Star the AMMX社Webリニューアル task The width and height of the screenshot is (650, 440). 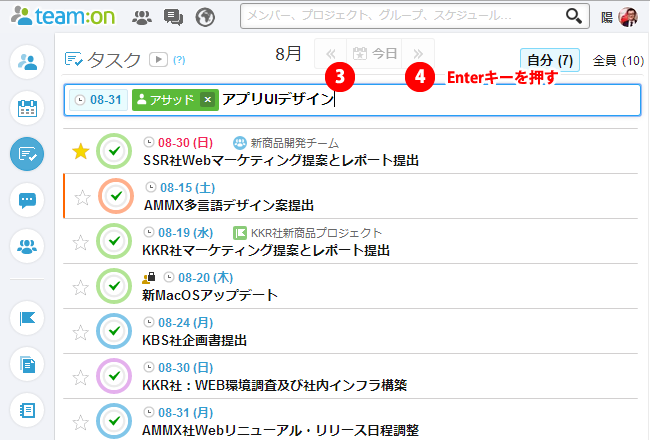point(80,423)
